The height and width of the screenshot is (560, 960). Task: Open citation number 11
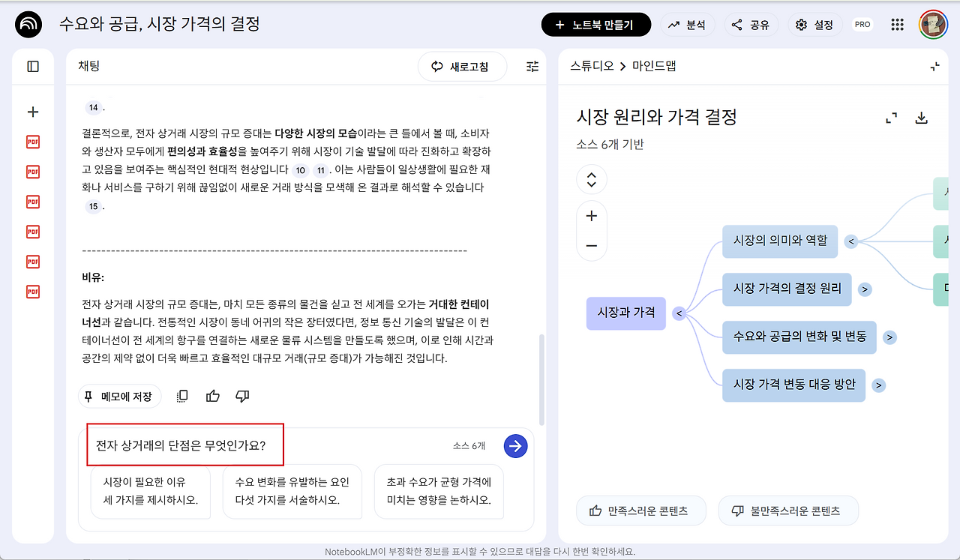321,170
